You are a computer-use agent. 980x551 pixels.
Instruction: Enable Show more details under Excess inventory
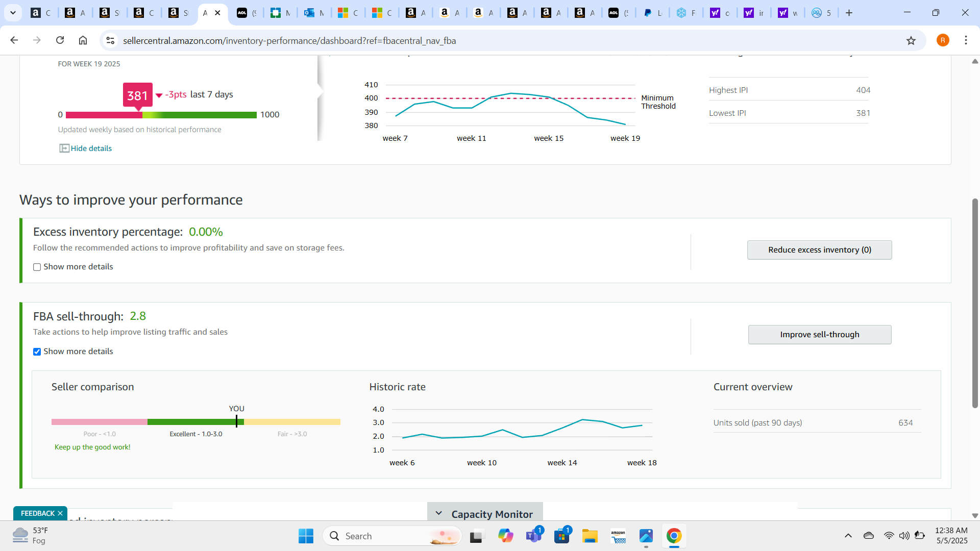point(37,267)
